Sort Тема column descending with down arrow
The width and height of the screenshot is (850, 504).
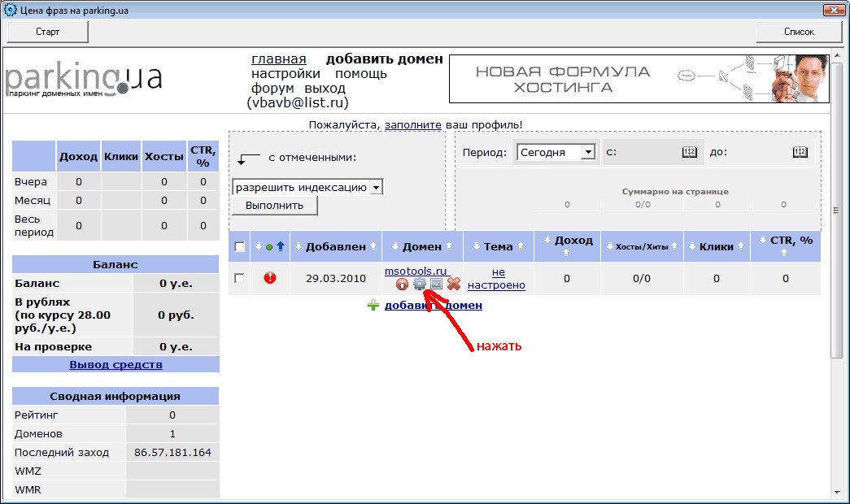click(477, 246)
